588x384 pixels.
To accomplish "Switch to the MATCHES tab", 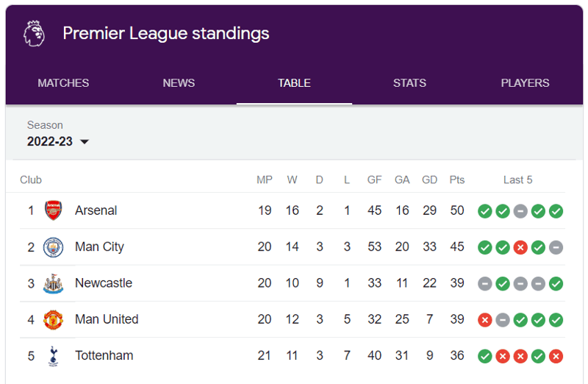I will point(63,83).
